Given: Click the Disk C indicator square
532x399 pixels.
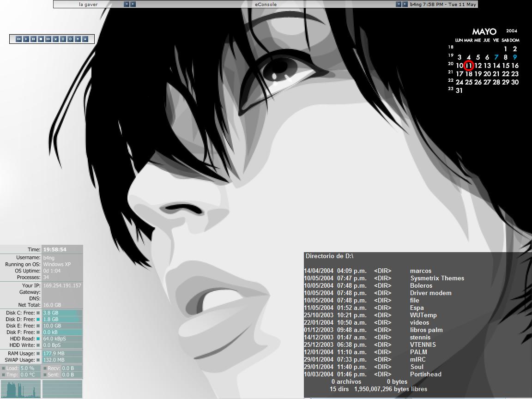Looking at the screenshot, I should coord(38,313).
